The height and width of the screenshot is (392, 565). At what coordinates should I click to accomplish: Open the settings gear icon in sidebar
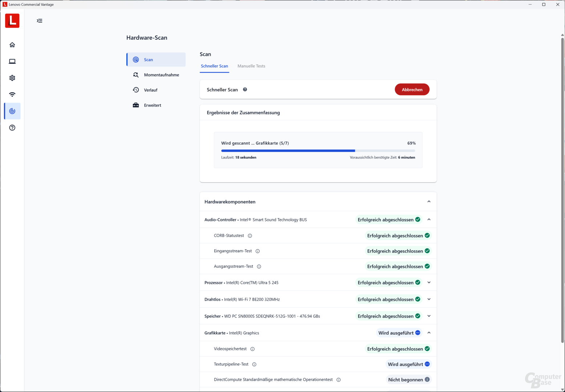(12, 78)
